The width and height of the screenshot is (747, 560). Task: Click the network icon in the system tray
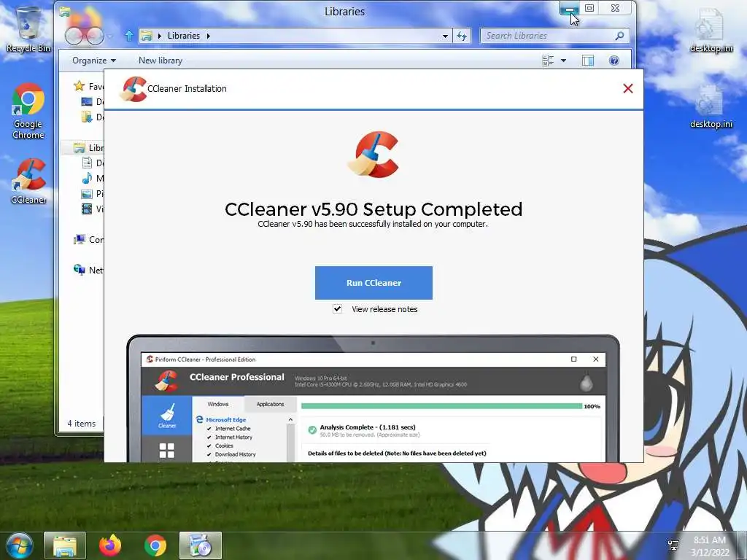point(673,545)
